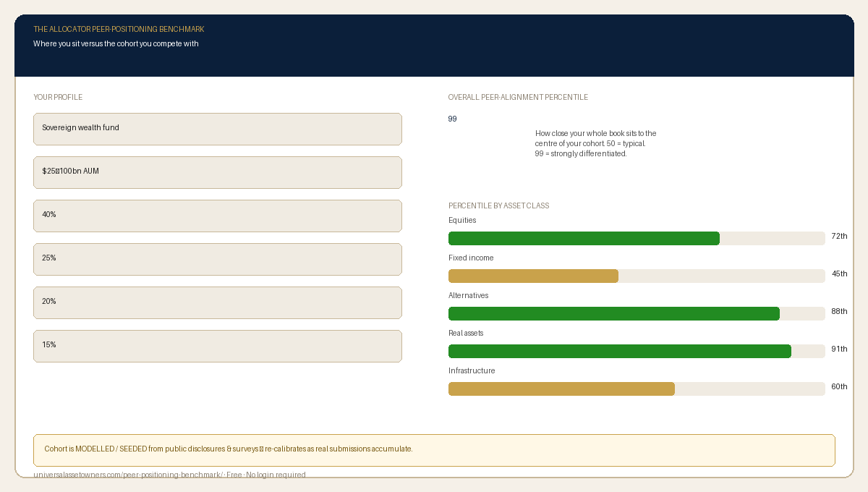This screenshot has width=868, height=492.
Task: Click the Infrastructure percentile bar
Action: pos(637,389)
